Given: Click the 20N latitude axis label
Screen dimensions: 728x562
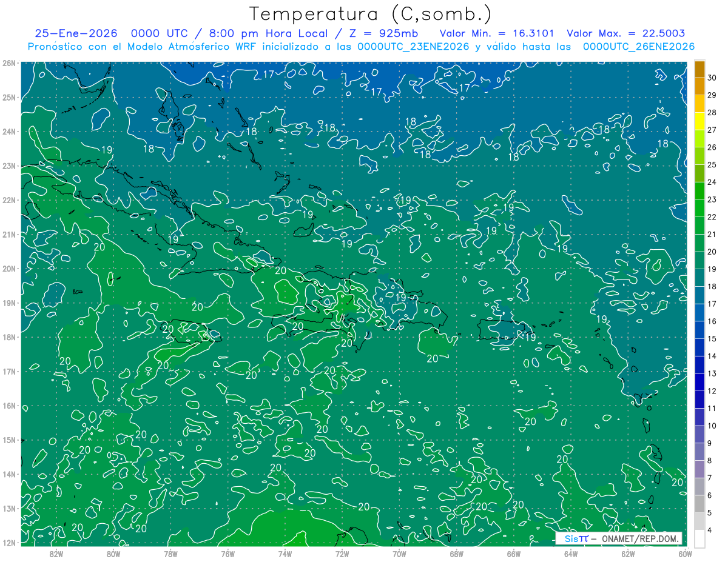Looking at the screenshot, I should (x=8, y=269).
